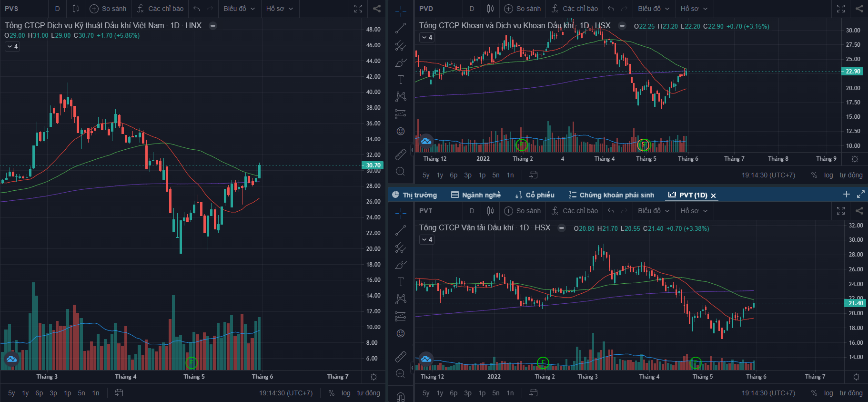Switch to the Thị trường tab
The height and width of the screenshot is (402, 868).
point(414,195)
